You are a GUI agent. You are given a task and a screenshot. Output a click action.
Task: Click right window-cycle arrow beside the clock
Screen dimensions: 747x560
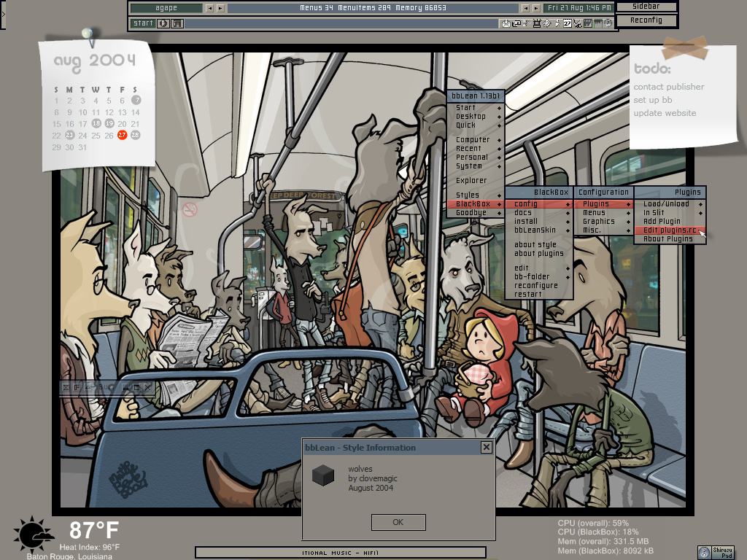[536, 8]
